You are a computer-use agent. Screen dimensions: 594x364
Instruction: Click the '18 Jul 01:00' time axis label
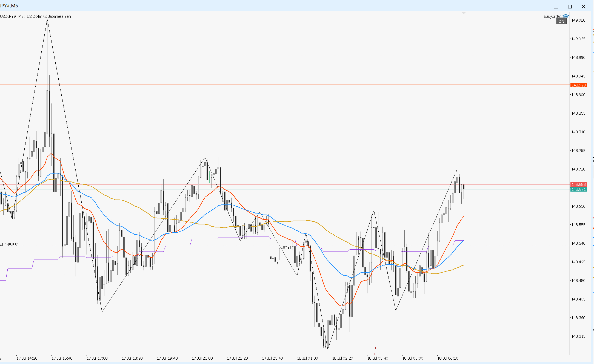(x=307, y=358)
